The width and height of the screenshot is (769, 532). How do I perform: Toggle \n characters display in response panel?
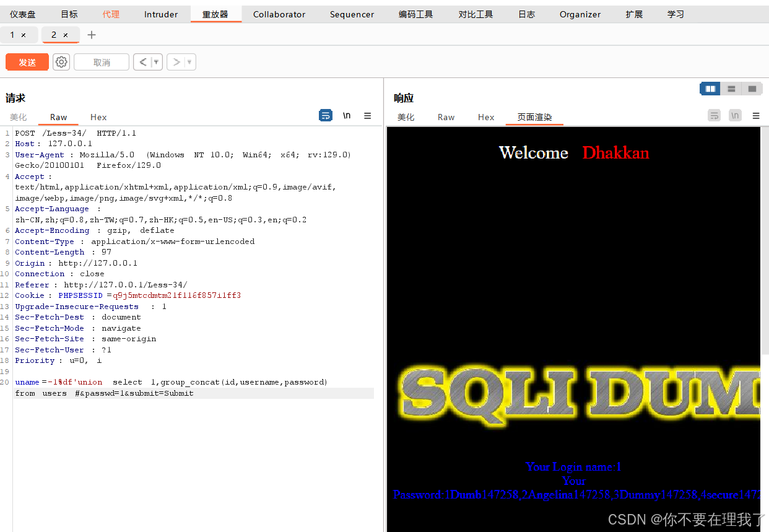click(735, 115)
